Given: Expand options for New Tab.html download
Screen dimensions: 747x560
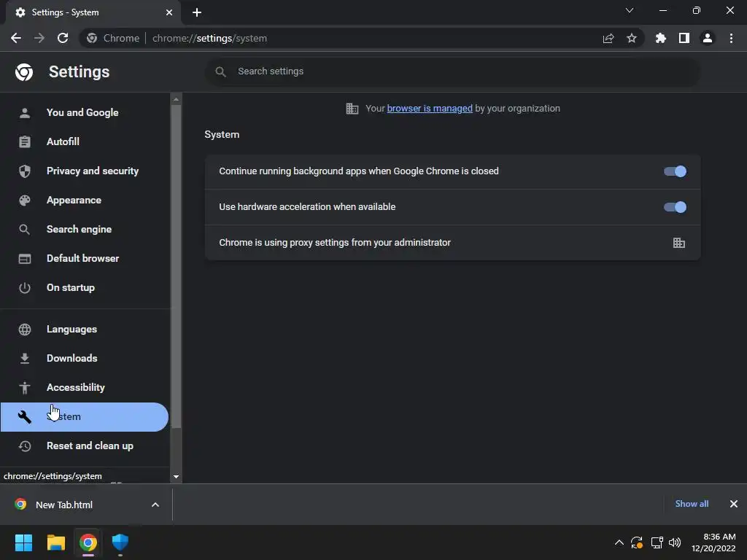Looking at the screenshot, I should pyautogui.click(x=155, y=505).
